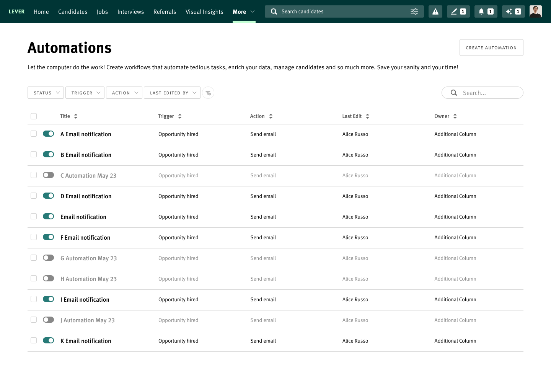The image size is (551, 392).
Task: Enable the J Automation May 23 toggle
Action: pos(49,320)
